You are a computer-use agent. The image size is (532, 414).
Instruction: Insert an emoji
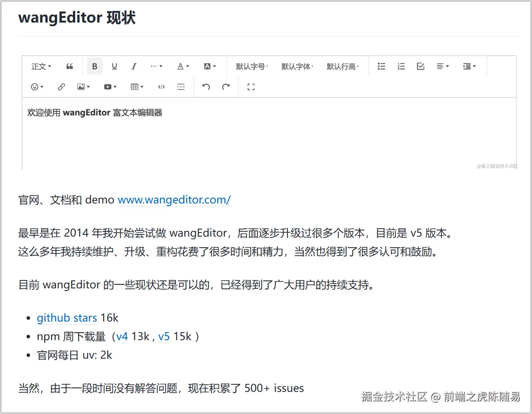(x=36, y=87)
